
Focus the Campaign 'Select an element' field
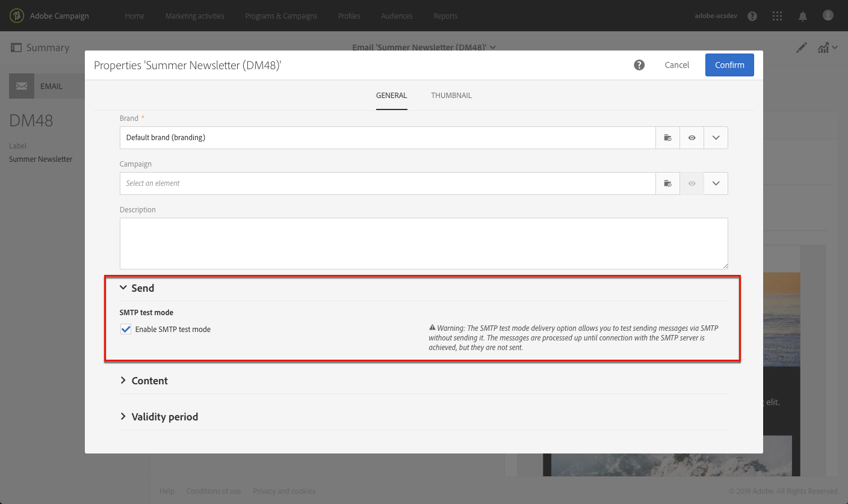[388, 183]
